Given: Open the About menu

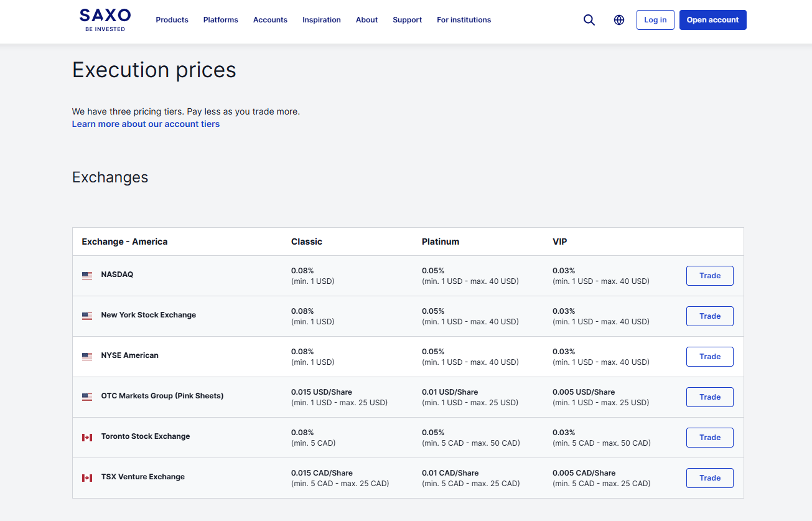Looking at the screenshot, I should click(367, 20).
